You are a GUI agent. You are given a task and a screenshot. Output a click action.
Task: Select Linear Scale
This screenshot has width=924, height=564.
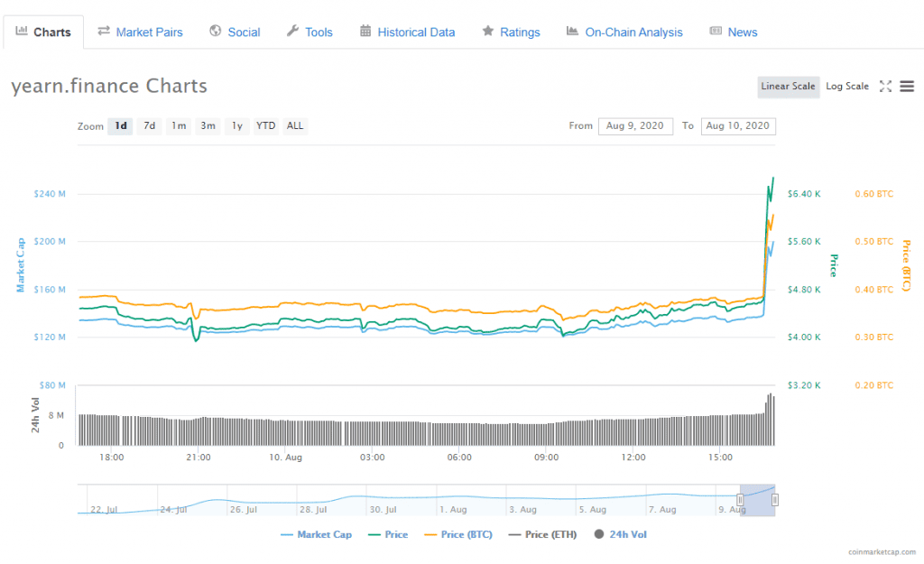click(x=788, y=86)
